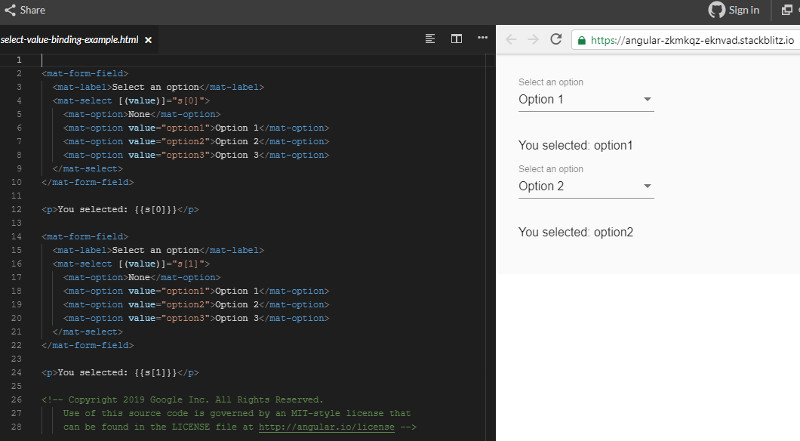Click the Option 1 dropdown arrow
This screenshot has width=800, height=441.
[x=647, y=99]
